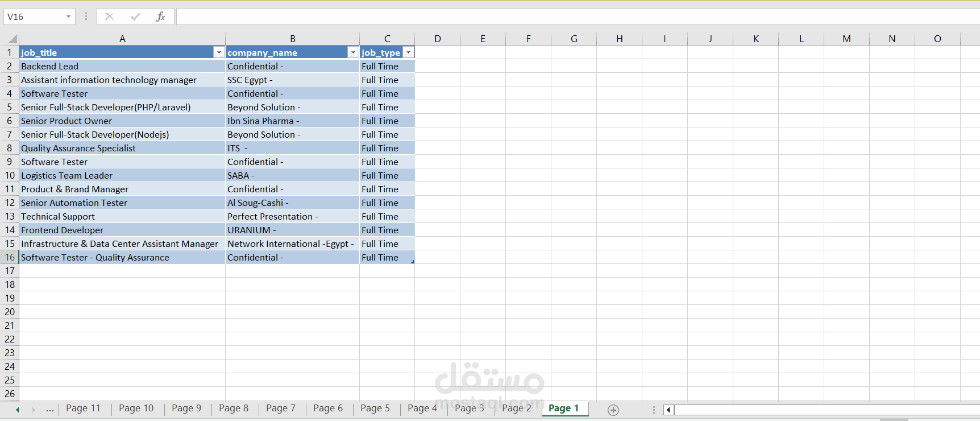Select row 16 header
This screenshot has height=421, width=980.
click(x=10, y=257)
